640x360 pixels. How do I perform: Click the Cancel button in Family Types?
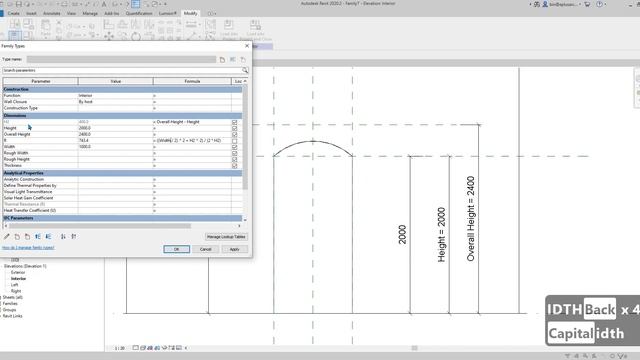pyautogui.click(x=206, y=249)
